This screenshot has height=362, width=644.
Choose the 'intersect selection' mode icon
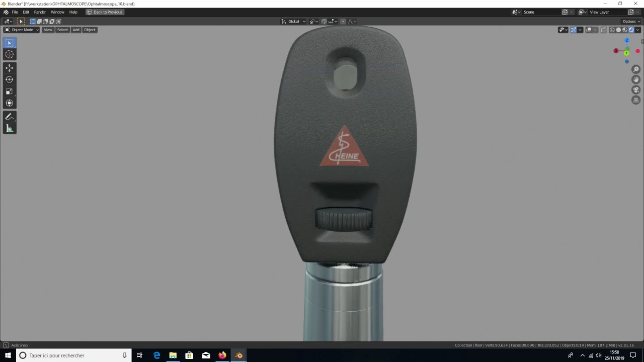pyautogui.click(x=58, y=22)
